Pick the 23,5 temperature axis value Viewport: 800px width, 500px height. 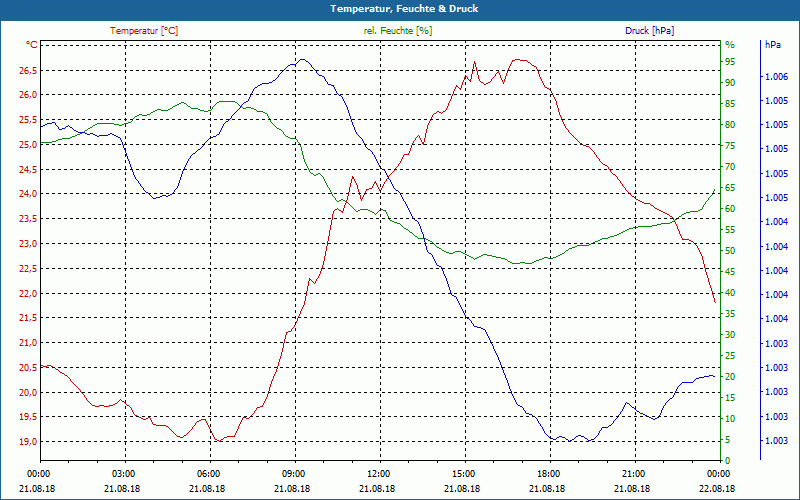[x=28, y=219]
